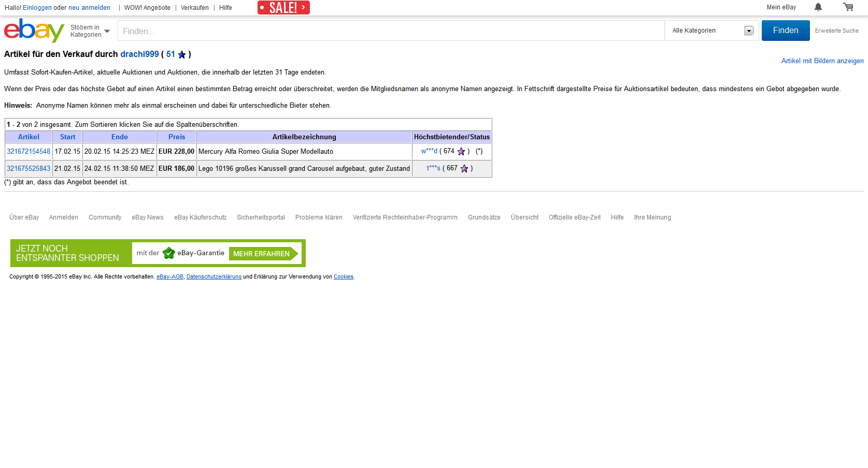The width and height of the screenshot is (868, 468).
Task: Open Probleme klären footer link
Action: coord(319,217)
